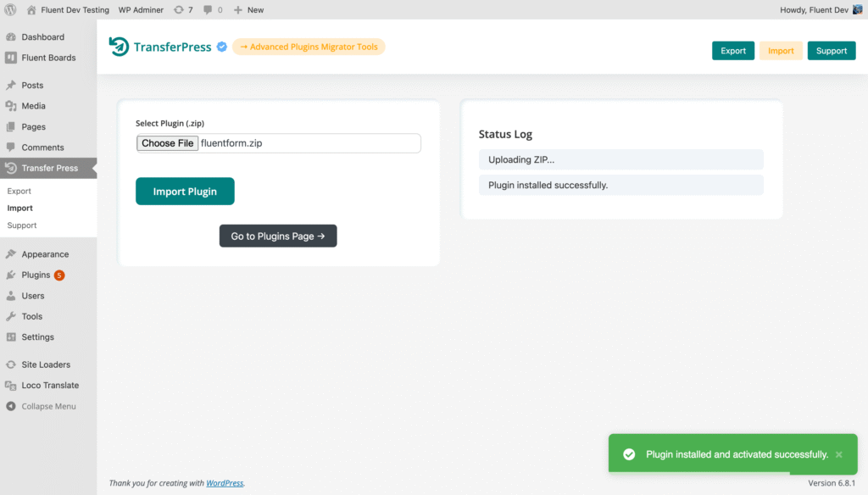Click the TransferPress logo icon
The width and height of the screenshot is (868, 495).
point(119,47)
